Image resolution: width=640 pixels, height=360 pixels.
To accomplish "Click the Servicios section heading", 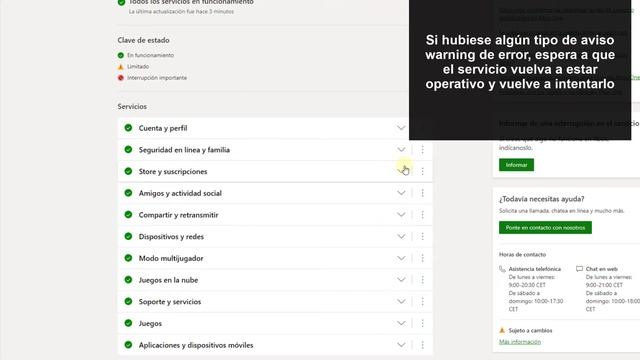I will pos(132,106).
